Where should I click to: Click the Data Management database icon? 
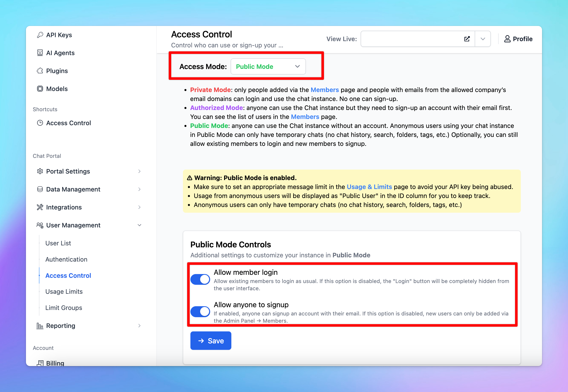coord(40,189)
